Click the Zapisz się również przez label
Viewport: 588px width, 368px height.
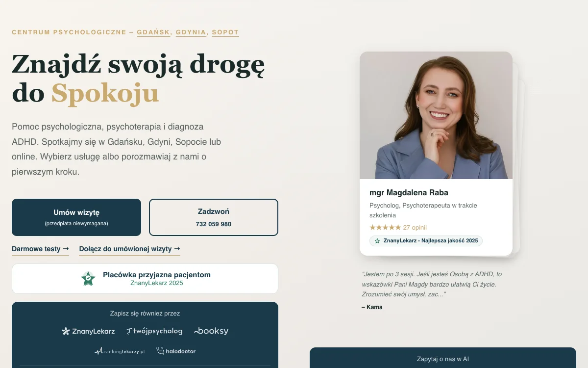[145, 314]
